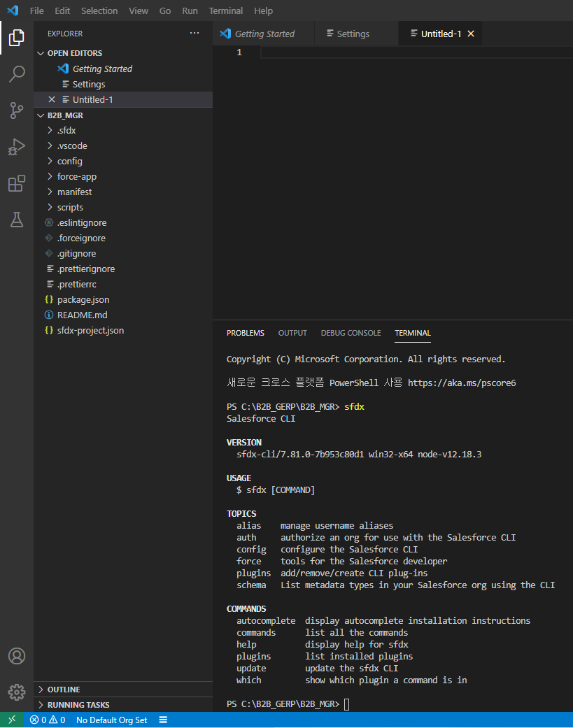Open the Run and Debug view icon

click(17, 147)
